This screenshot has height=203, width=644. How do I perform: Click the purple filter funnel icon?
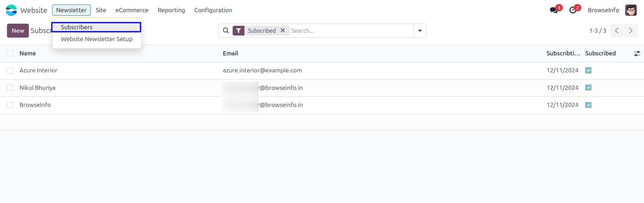coord(239,31)
